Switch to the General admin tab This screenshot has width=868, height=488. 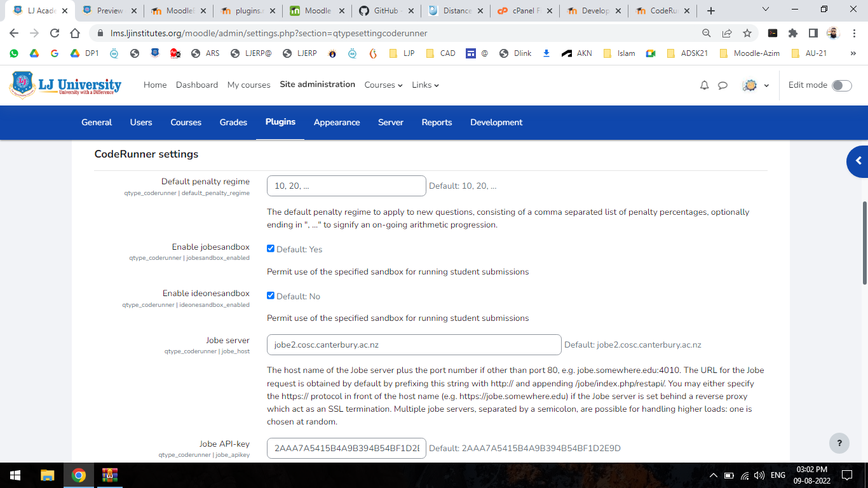click(97, 123)
